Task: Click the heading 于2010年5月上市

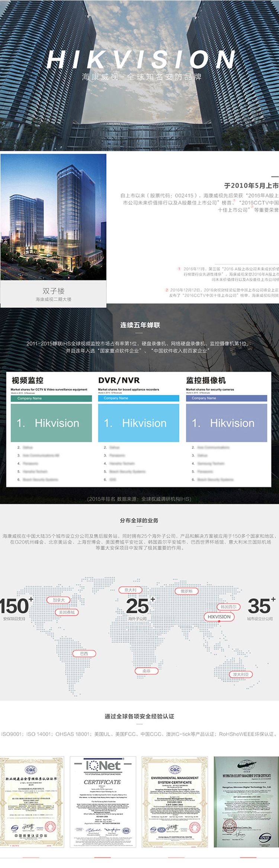Action: 251,186
